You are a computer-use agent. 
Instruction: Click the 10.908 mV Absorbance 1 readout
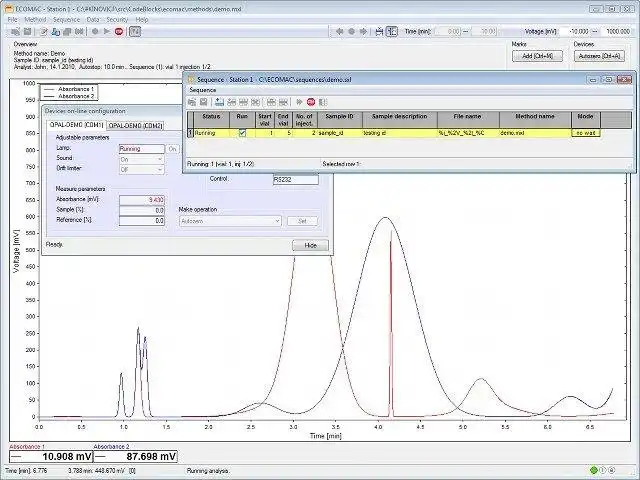[x=51, y=457]
